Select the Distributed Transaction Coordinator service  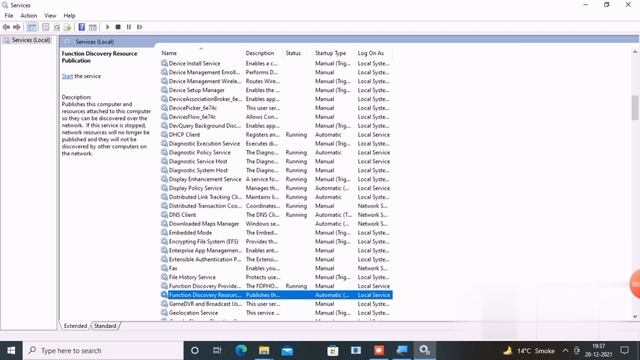tap(276, 206)
